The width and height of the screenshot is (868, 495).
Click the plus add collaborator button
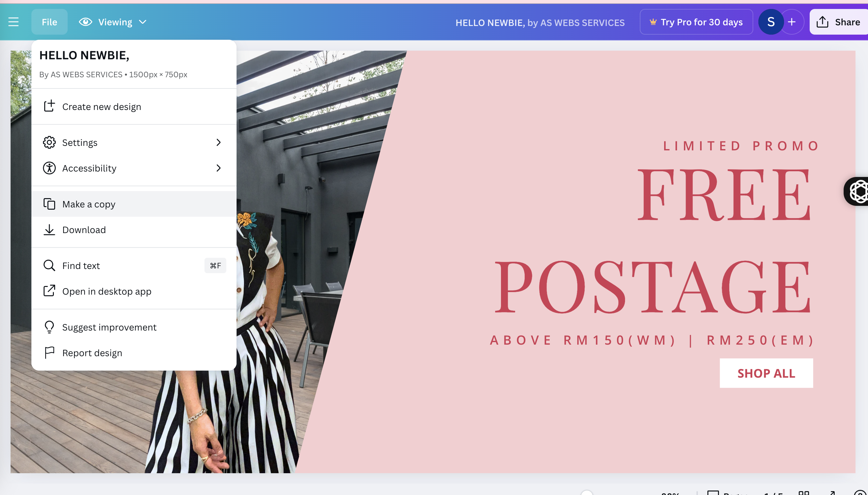[792, 22]
